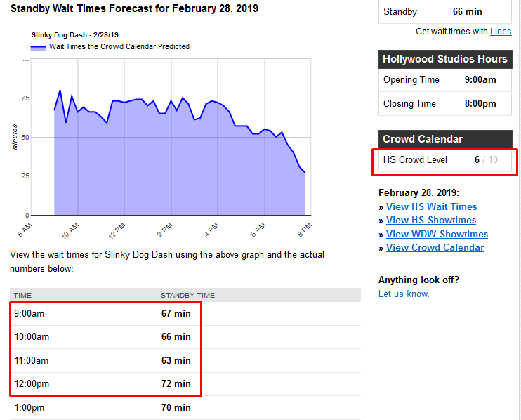Screen dimensions: 521x420
Task: Click the 8:00pm Closing Time value
Action: point(480,104)
